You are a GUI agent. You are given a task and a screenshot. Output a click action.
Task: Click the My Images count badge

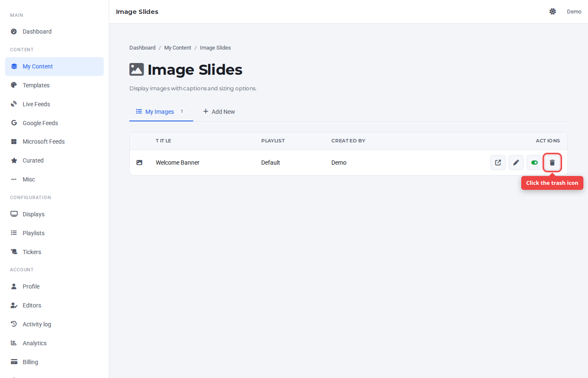coord(182,111)
